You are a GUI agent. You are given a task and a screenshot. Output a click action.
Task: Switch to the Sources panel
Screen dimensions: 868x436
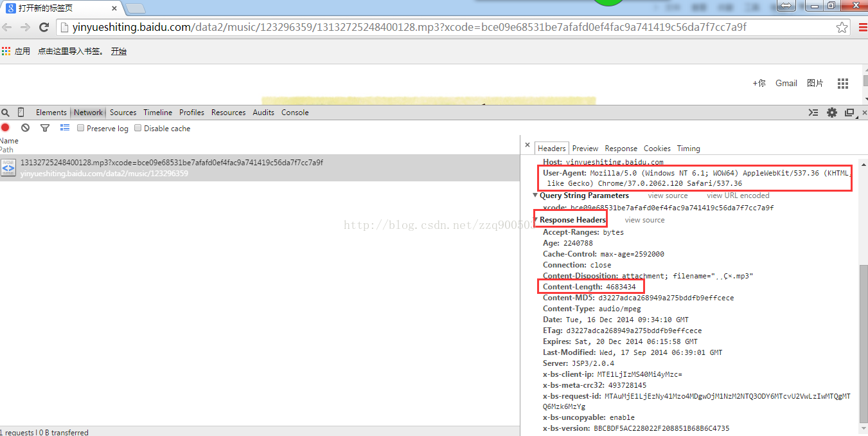pos(123,113)
